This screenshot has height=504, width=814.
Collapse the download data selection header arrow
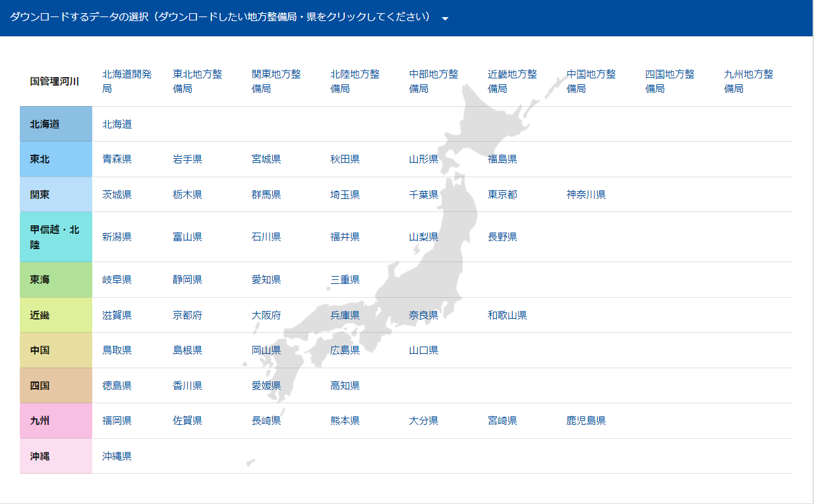(446, 18)
